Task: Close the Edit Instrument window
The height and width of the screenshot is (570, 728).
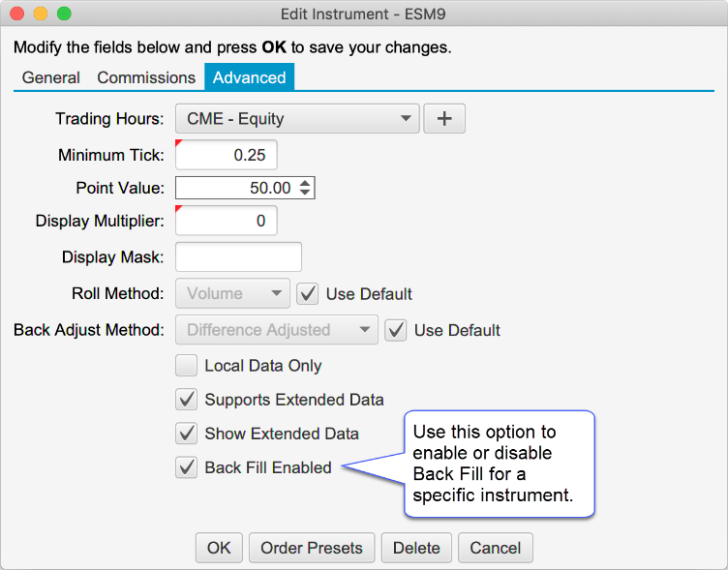Action: (x=18, y=15)
